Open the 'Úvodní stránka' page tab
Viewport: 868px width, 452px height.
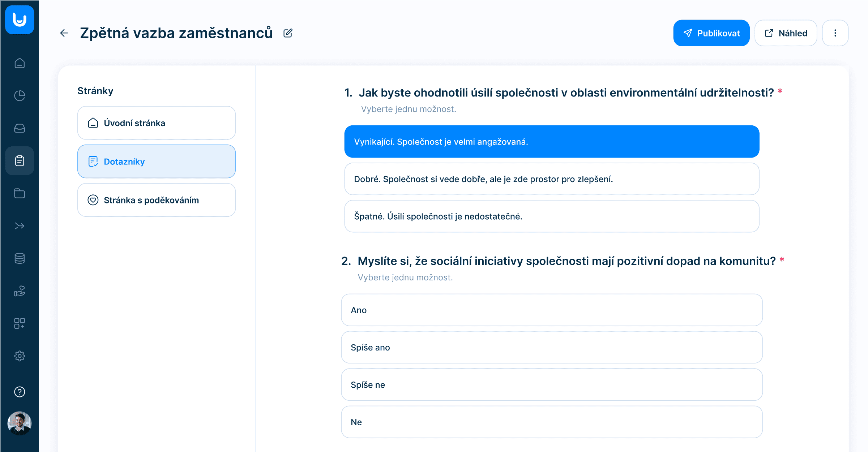pos(156,123)
